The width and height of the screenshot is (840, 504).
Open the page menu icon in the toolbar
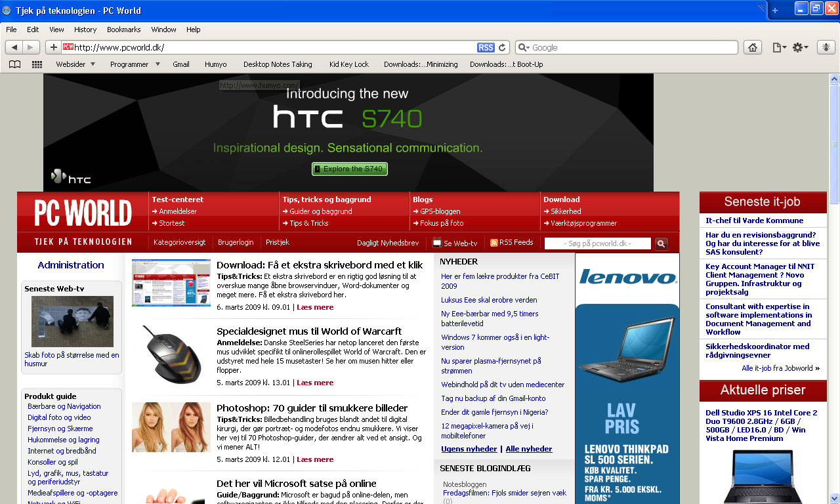tap(779, 47)
